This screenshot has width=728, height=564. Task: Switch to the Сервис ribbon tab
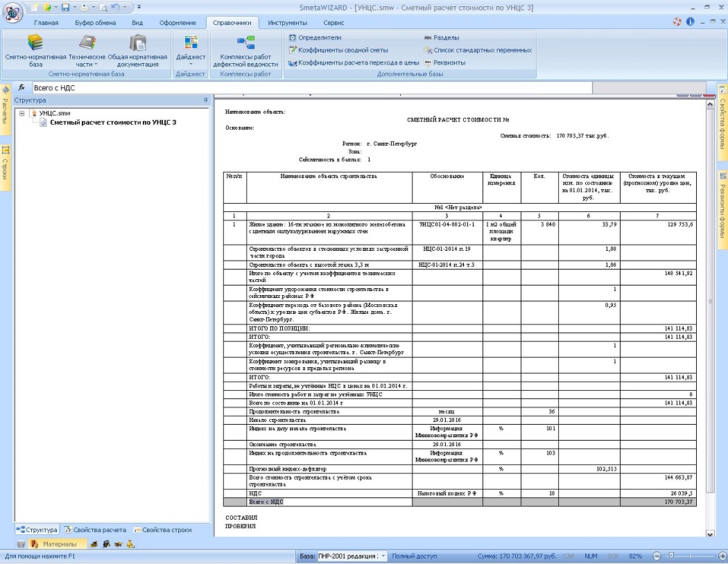pos(333,23)
